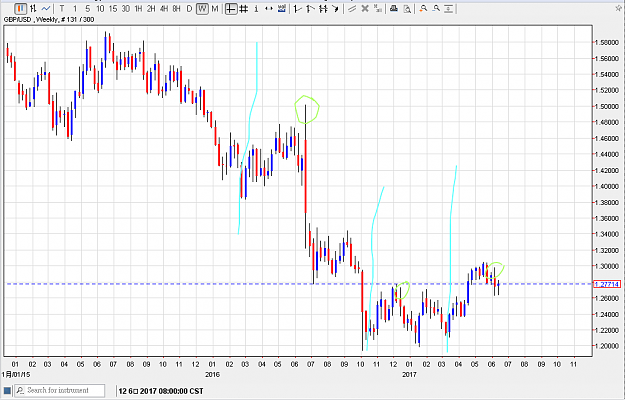Click the 2016 year label on time axis
This screenshot has height=401, width=625.
click(x=212, y=374)
